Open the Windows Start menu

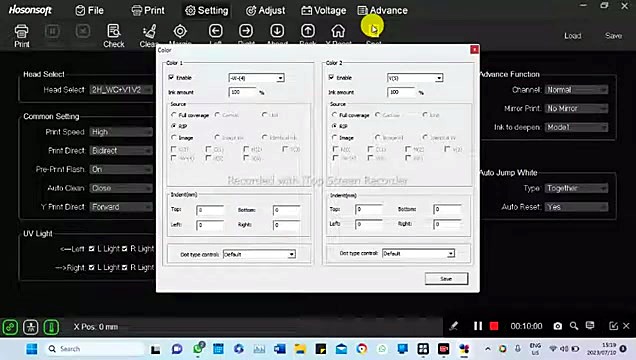click(x=32, y=349)
